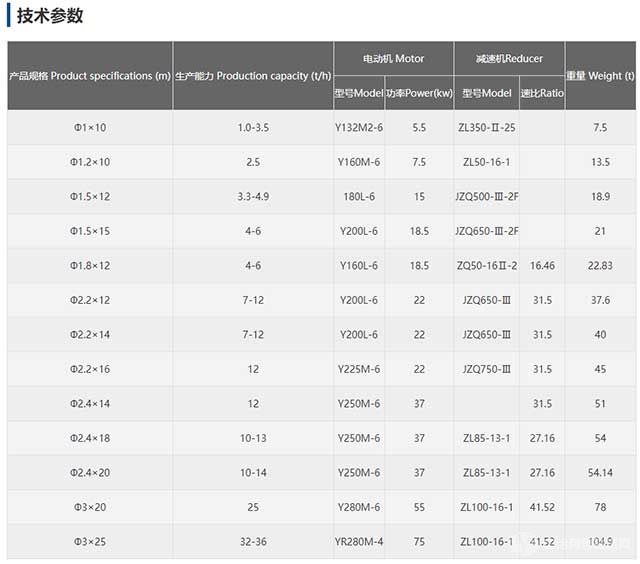Click the 电动机 Motor header cell

coord(393,59)
